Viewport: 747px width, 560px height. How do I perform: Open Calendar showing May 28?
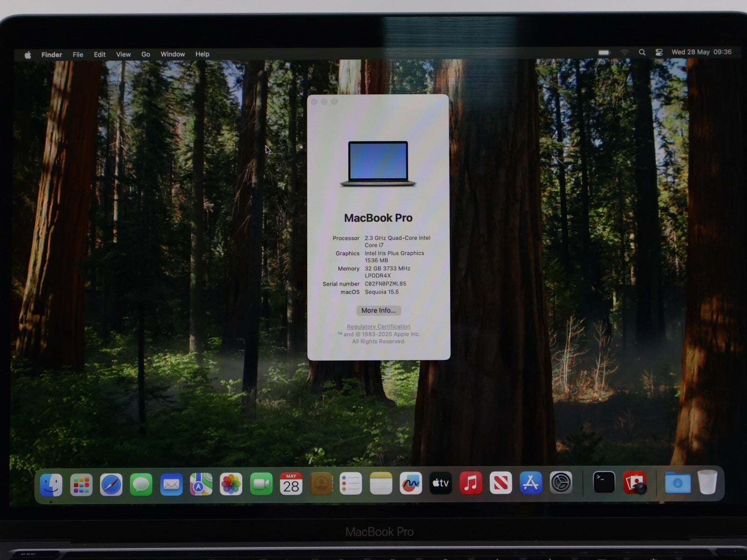coord(291,484)
